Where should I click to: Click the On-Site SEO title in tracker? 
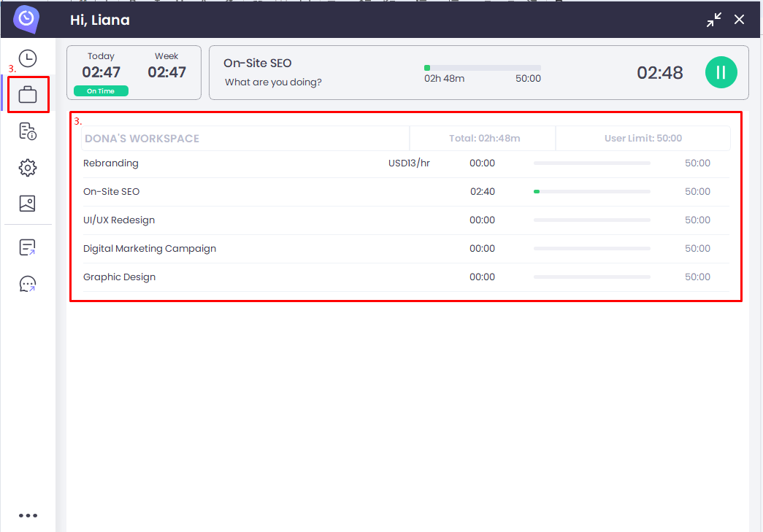(x=258, y=63)
